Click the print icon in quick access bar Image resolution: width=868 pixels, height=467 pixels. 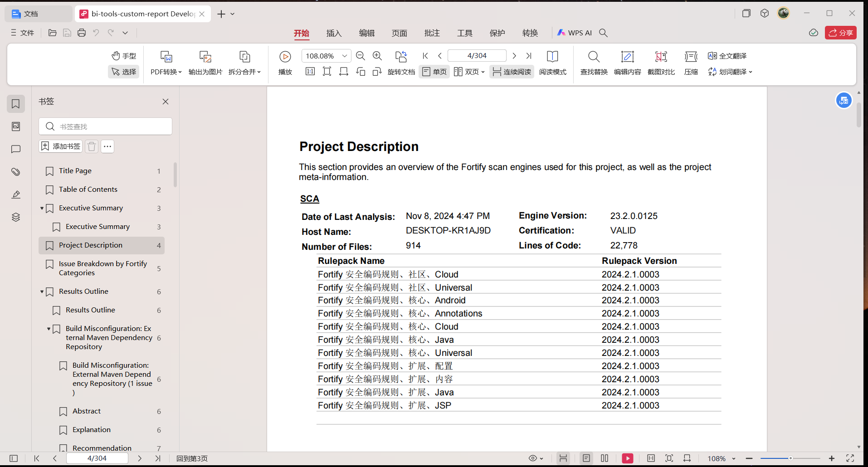click(x=82, y=33)
